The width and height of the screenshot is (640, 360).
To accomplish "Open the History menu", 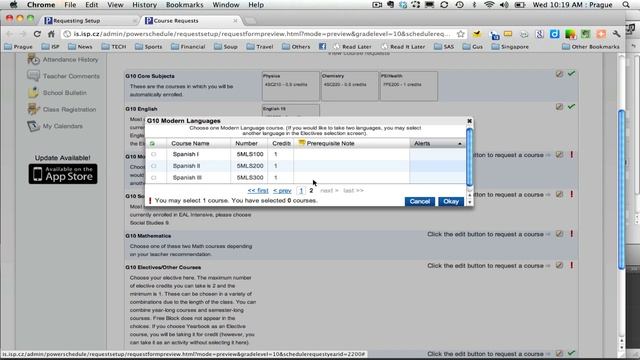I will (144, 5).
